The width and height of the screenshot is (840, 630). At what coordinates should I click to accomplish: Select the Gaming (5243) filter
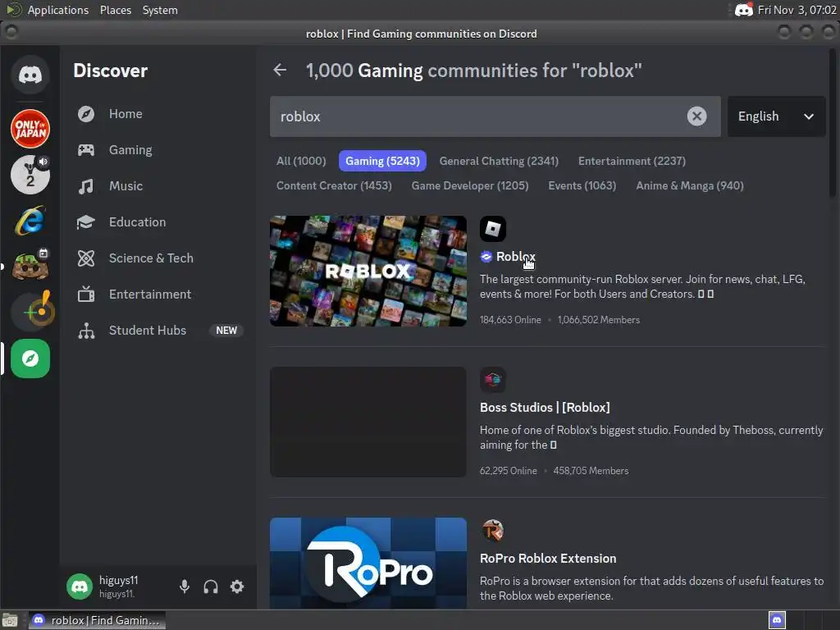coord(382,161)
